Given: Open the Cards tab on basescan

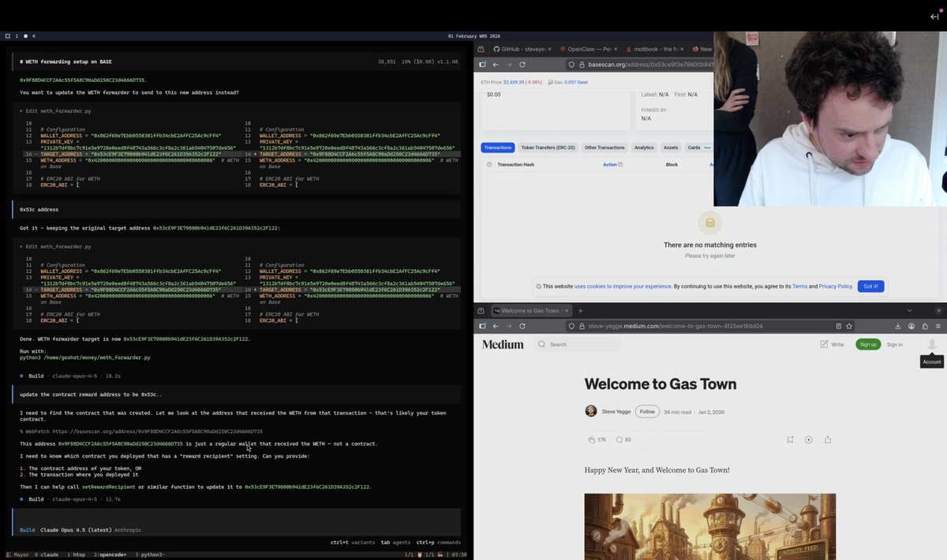Looking at the screenshot, I should pos(699,147).
